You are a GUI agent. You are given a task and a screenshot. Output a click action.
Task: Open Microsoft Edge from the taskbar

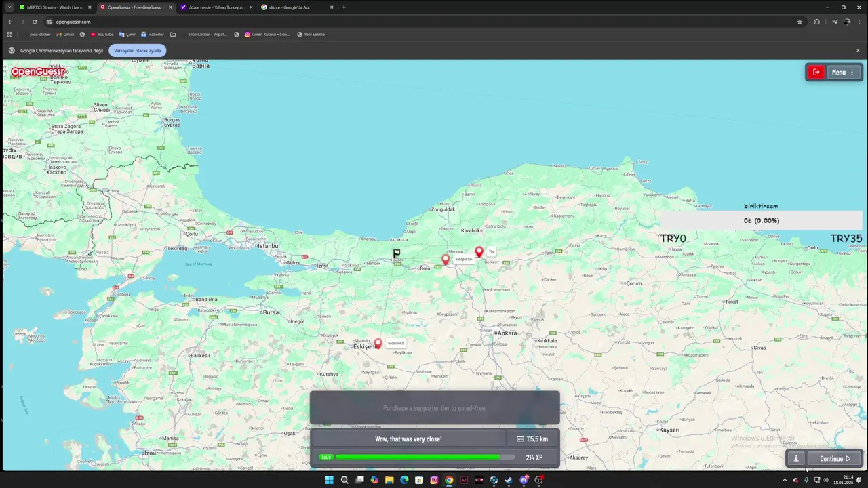point(404,480)
